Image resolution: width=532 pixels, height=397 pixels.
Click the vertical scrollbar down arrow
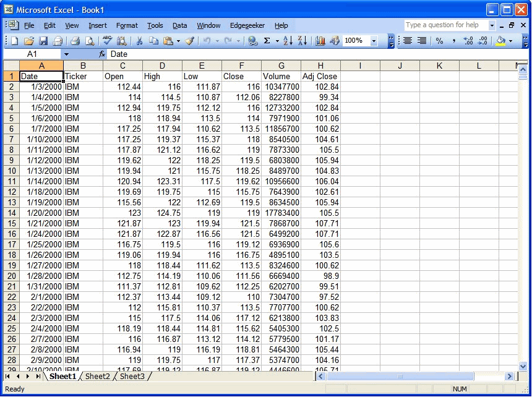click(523, 366)
